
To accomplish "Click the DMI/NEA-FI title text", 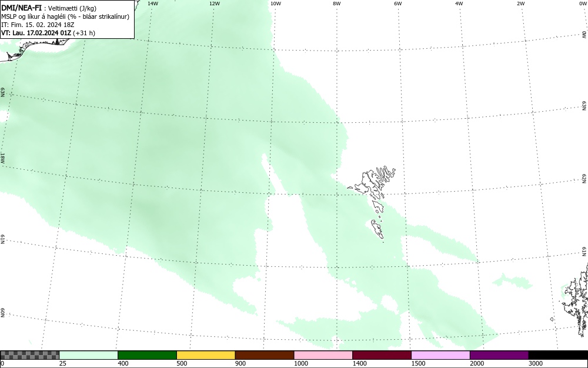I will click(21, 8).
